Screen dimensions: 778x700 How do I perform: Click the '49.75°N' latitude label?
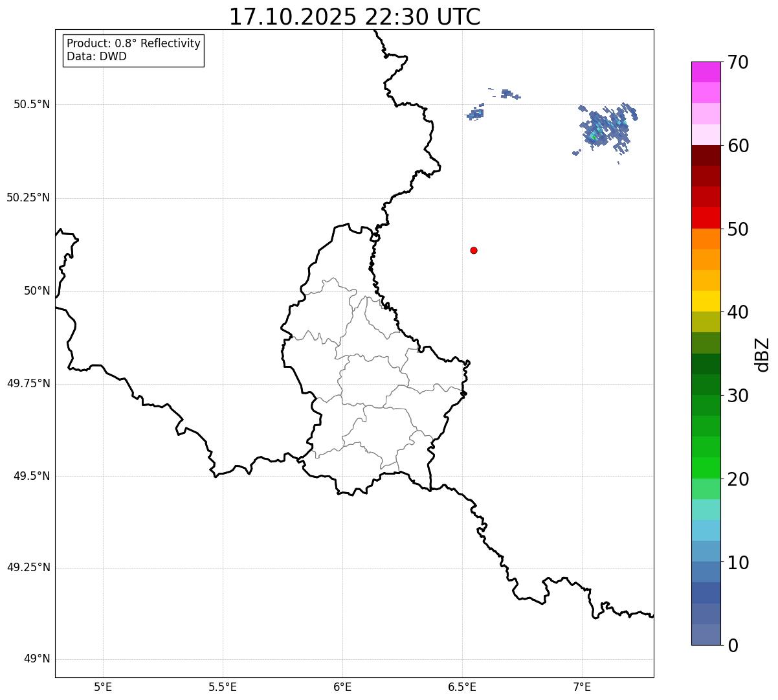28,383
